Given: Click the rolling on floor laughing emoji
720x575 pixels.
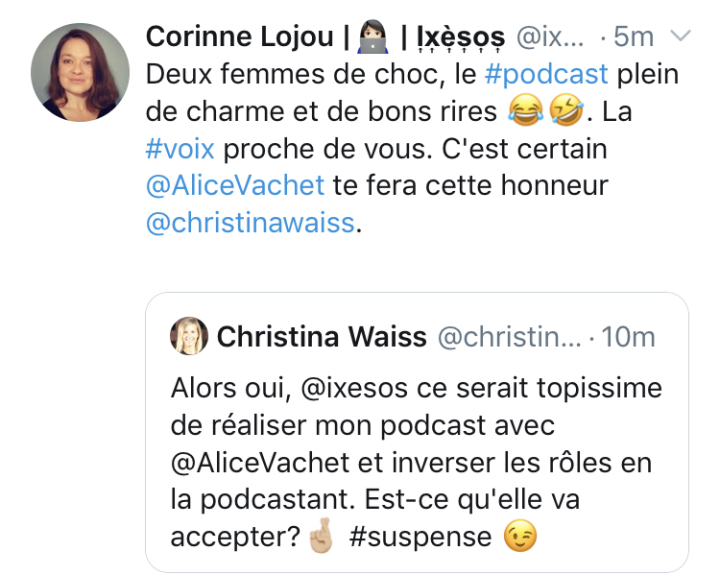Looking at the screenshot, I should pos(566,111).
